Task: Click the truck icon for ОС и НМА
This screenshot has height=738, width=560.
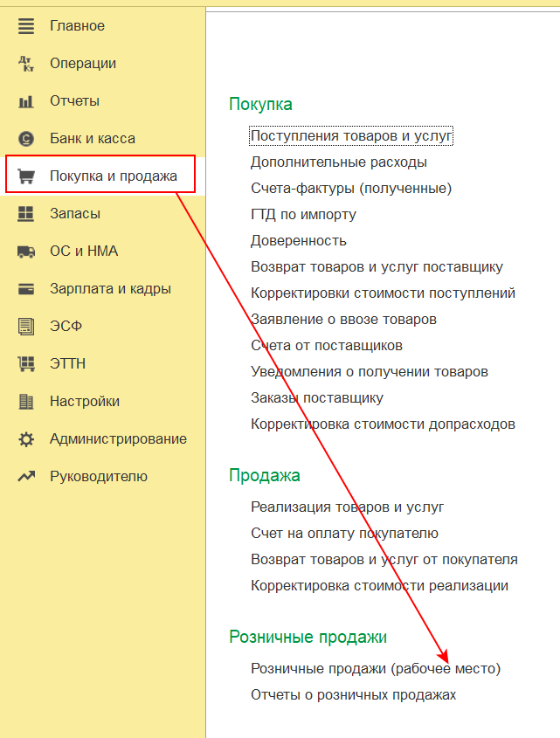Action: [26, 252]
